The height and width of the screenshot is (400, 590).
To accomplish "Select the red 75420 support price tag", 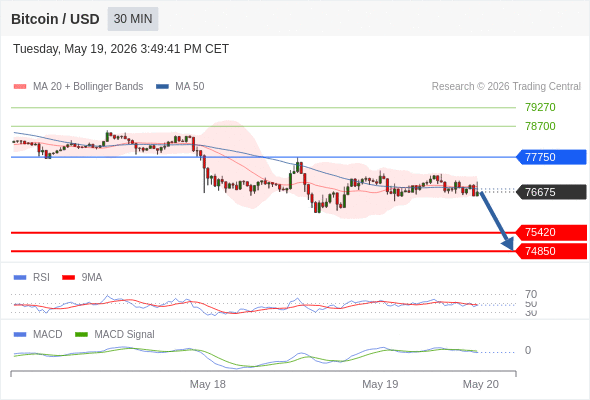I will [551, 233].
